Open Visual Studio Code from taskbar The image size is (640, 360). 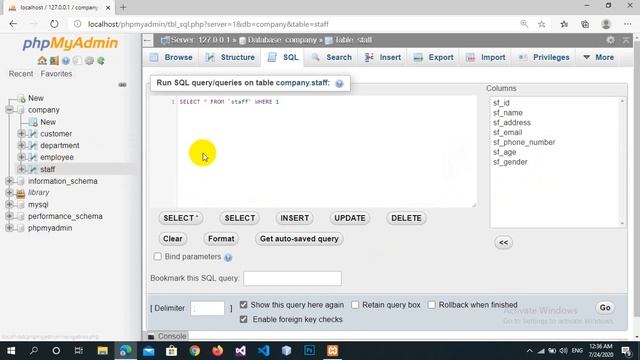tap(264, 351)
